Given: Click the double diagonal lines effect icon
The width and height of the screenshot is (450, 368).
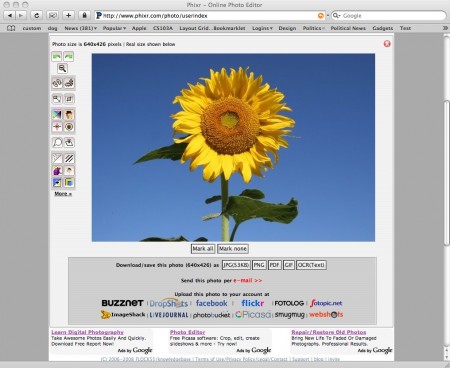Looking at the screenshot, I should (69, 159).
